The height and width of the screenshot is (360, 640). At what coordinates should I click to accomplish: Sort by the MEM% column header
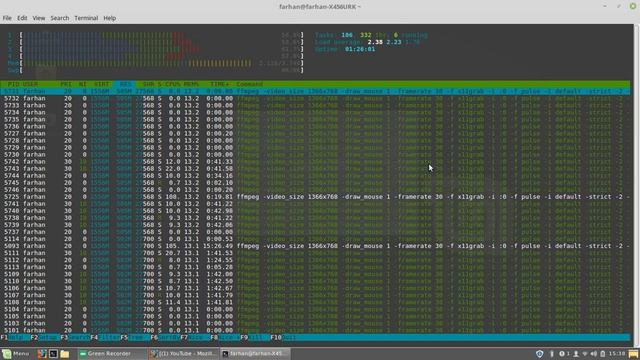(191, 84)
